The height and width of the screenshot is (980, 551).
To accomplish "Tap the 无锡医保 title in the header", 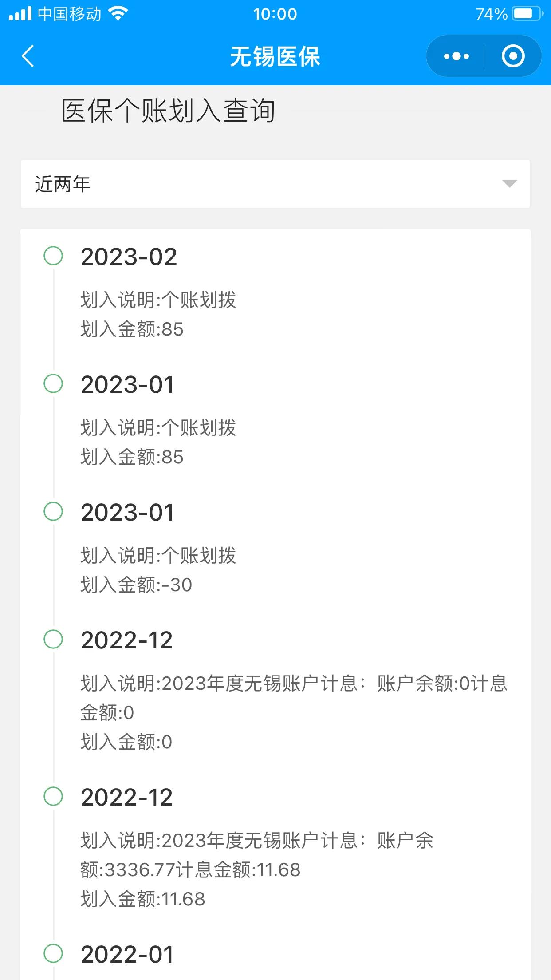I will tap(275, 57).
